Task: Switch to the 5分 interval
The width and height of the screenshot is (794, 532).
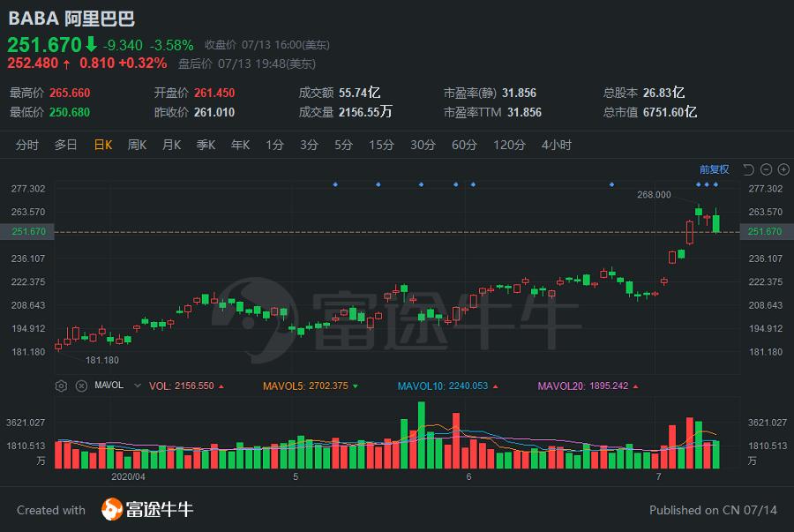Action: (343, 146)
